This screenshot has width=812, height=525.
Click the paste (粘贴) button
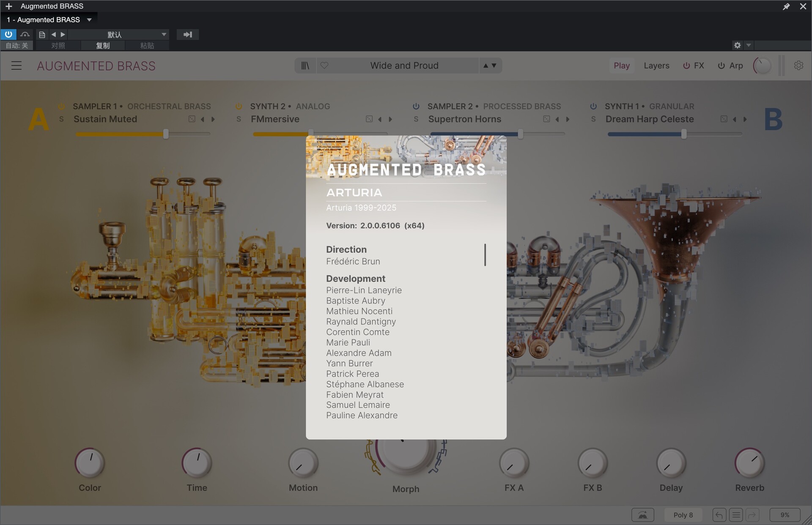pos(147,46)
